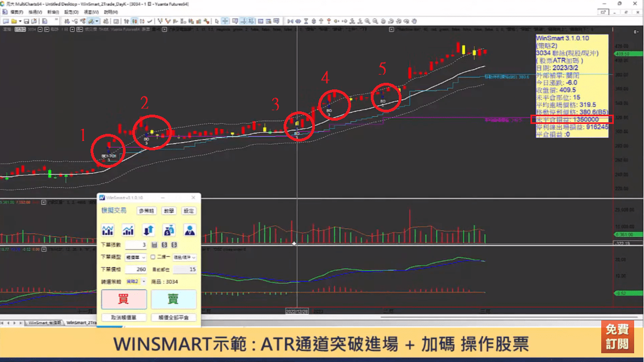Image resolution: width=644 pixels, height=362 pixels.
Task: Focus the 下單價格 price field showing 260
Action: click(x=136, y=269)
